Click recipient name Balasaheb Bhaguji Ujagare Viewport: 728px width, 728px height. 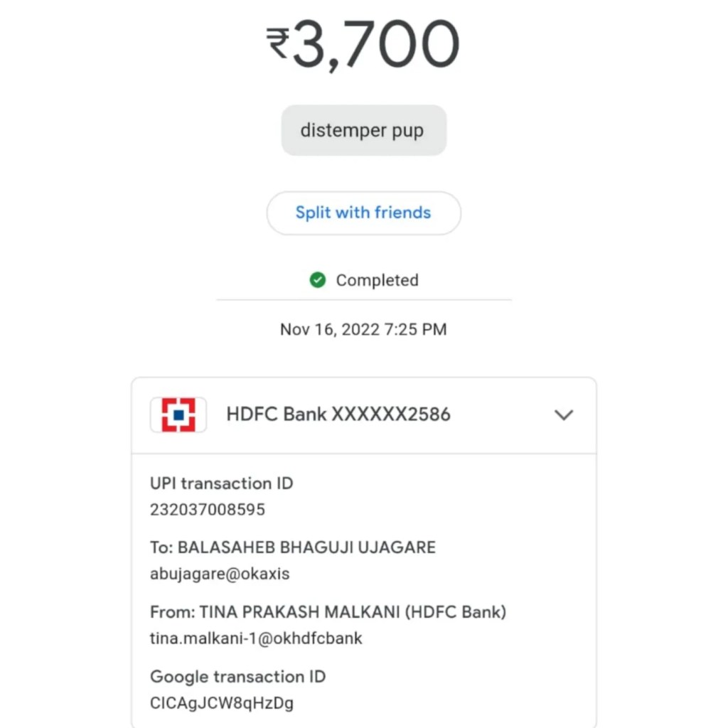[x=306, y=547]
